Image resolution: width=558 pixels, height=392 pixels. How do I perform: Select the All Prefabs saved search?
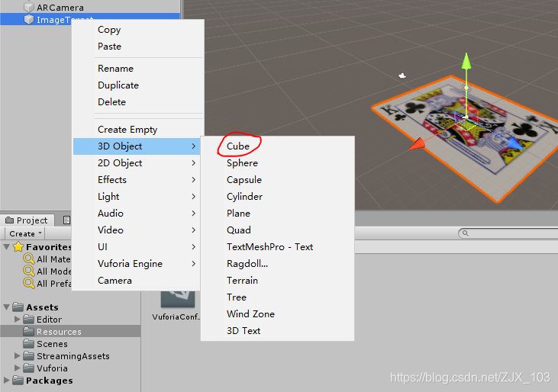click(53, 283)
